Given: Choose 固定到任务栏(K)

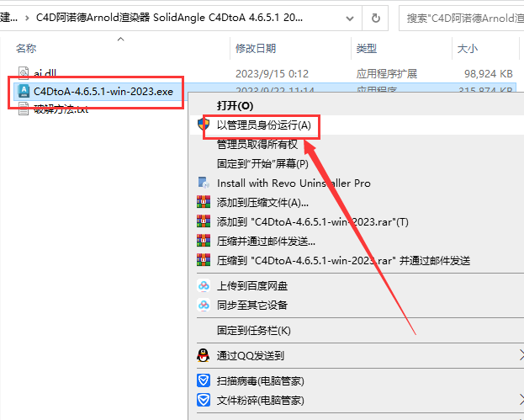Looking at the screenshot, I should (x=254, y=331).
